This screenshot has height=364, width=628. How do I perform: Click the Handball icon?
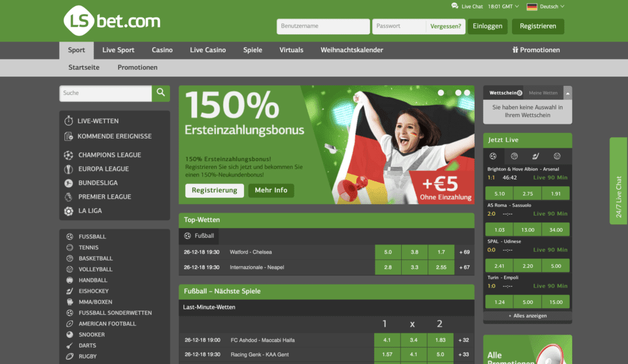pos(70,280)
